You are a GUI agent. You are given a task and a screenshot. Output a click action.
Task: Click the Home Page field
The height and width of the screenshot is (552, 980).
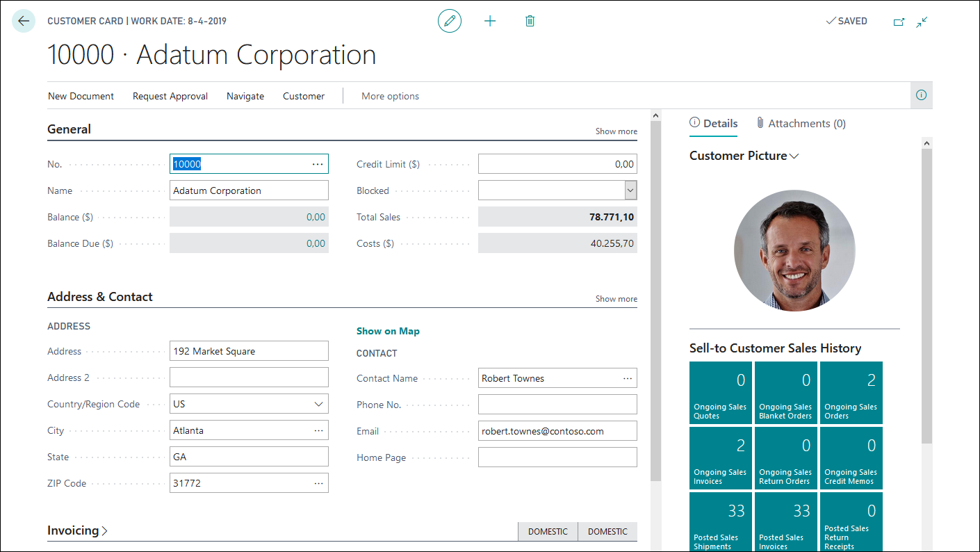click(x=557, y=457)
